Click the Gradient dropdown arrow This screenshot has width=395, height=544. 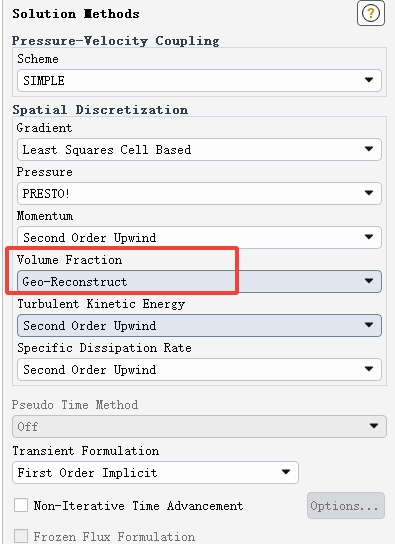point(369,149)
